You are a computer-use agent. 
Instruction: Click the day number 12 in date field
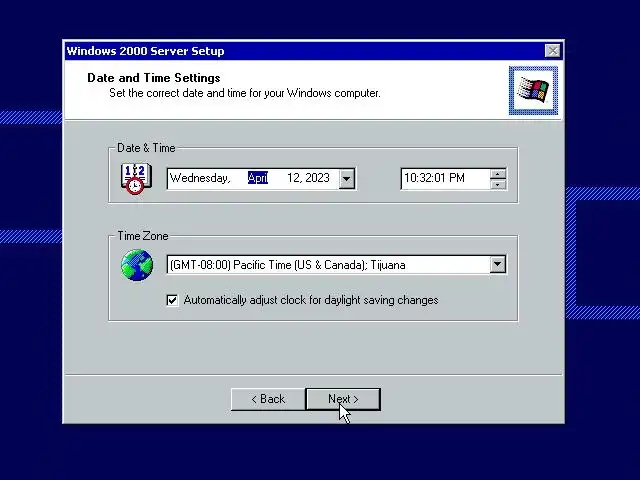[x=293, y=178]
